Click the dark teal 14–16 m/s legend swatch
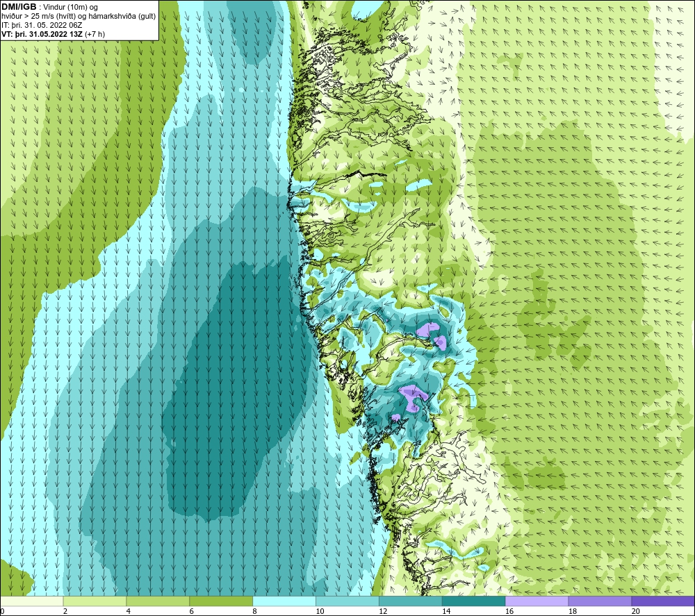695x616 pixels. (474, 601)
